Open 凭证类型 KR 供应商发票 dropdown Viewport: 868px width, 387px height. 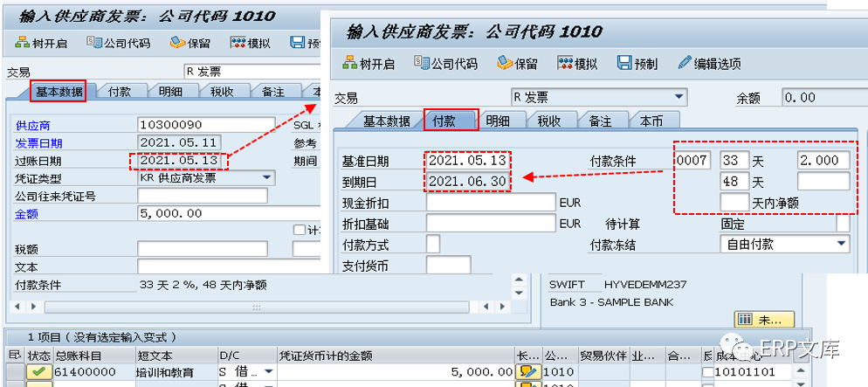(267, 177)
